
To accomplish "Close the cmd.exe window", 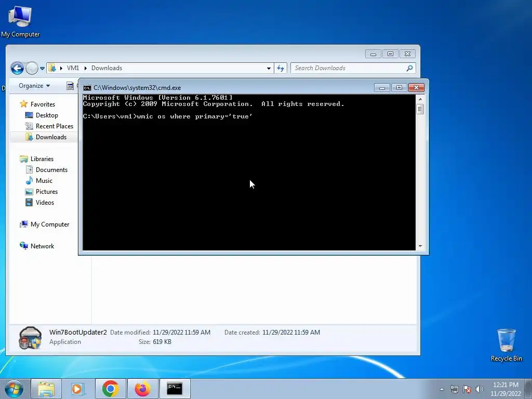I will click(416, 88).
